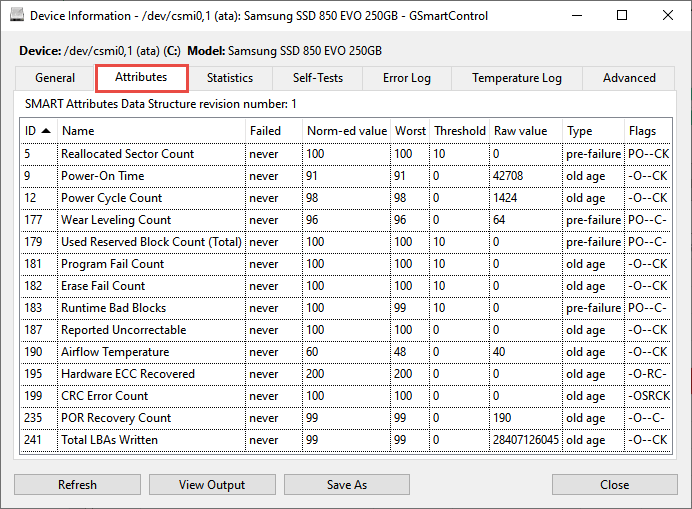Sort by Norm-ed value column header
The height and width of the screenshot is (509, 692).
coord(346,131)
